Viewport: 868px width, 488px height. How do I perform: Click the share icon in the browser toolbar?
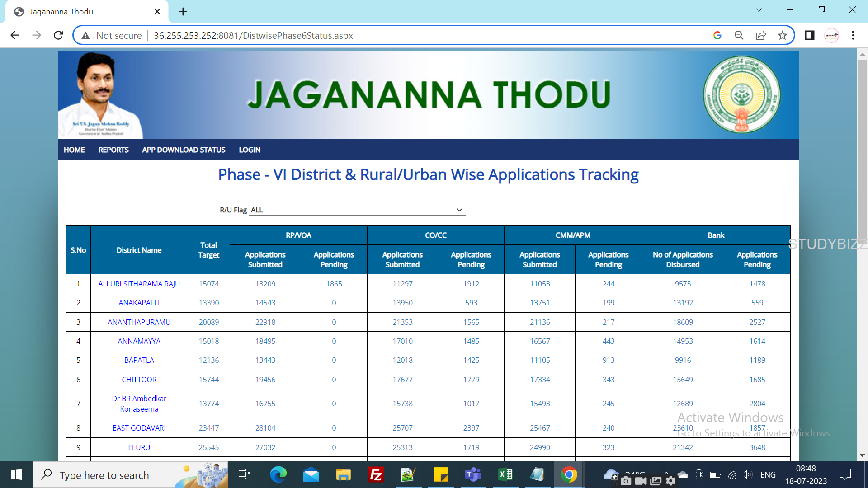(761, 35)
